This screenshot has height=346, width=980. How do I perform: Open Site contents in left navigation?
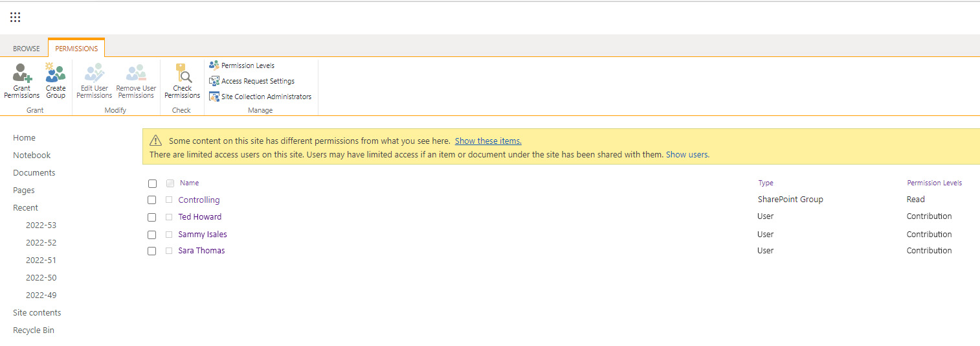pyautogui.click(x=37, y=313)
